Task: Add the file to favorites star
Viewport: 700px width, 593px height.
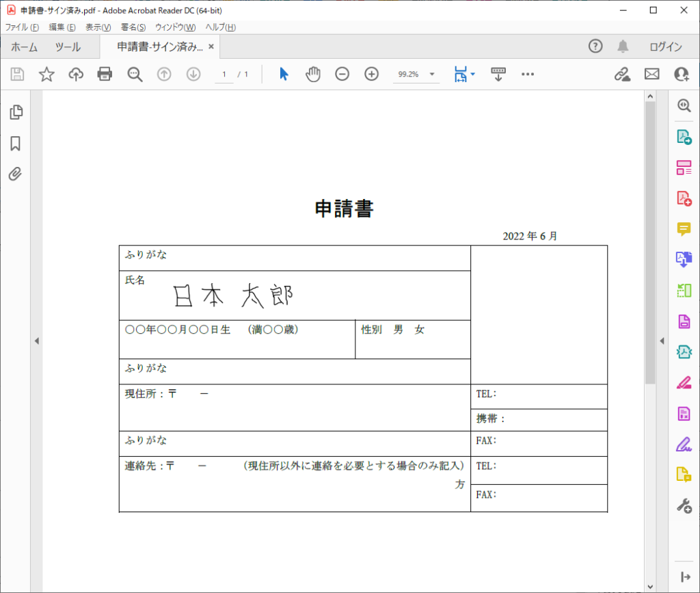Action: click(46, 74)
